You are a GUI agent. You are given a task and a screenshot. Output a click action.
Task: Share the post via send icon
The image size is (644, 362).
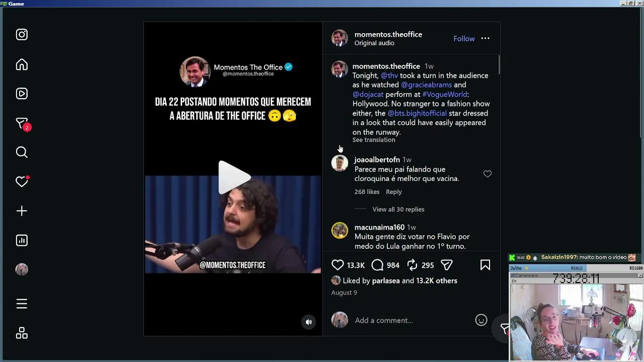447,265
